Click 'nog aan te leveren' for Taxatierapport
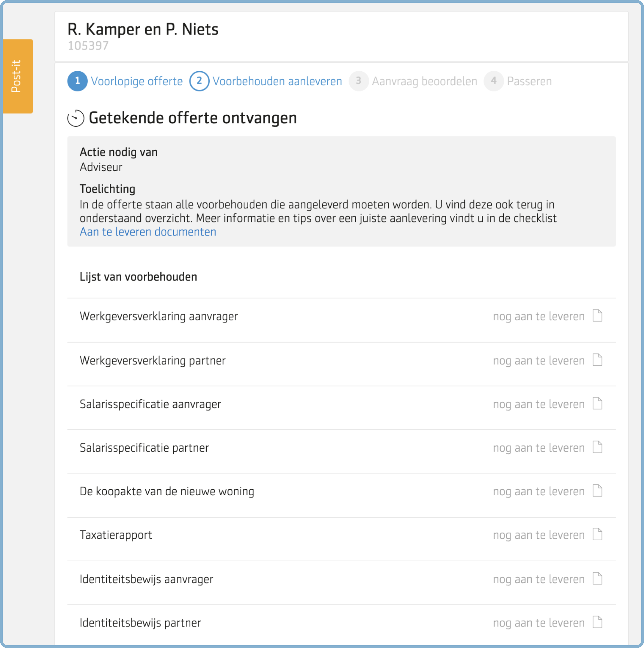The width and height of the screenshot is (644, 648). (539, 535)
